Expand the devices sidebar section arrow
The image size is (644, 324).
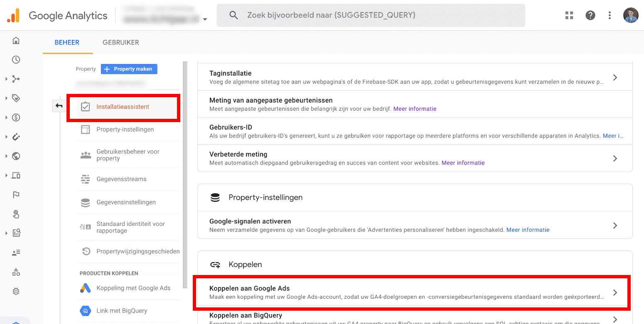(6, 175)
